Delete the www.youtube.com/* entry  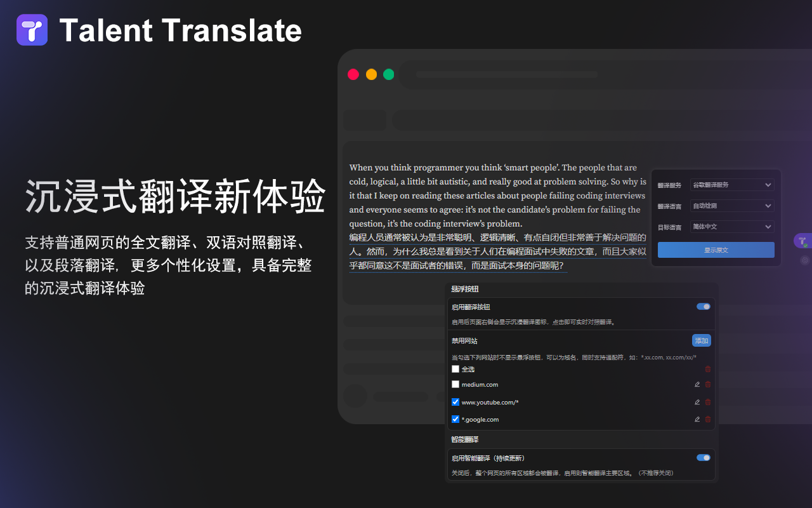point(708,402)
